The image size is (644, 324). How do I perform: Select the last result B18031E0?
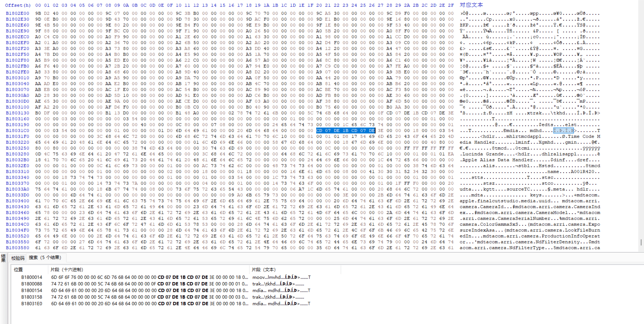click(31, 303)
